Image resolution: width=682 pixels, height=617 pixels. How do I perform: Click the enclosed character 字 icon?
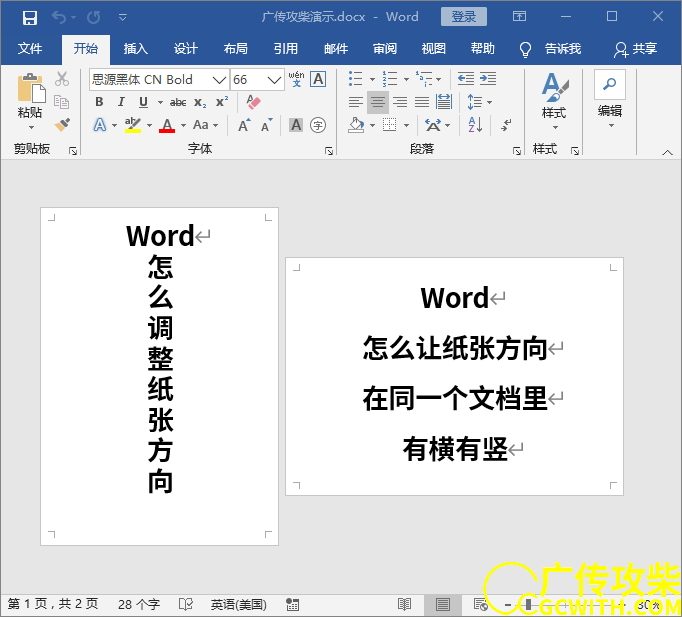tap(318, 125)
